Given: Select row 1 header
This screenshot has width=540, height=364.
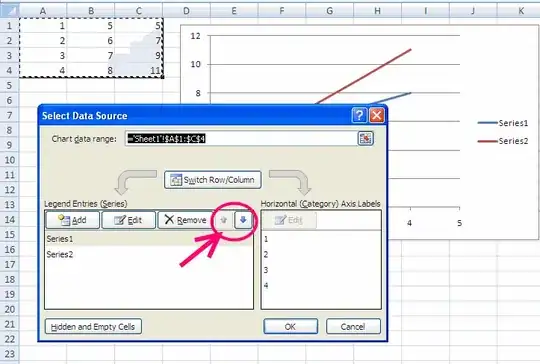Looking at the screenshot, I should pyautogui.click(x=9, y=26).
